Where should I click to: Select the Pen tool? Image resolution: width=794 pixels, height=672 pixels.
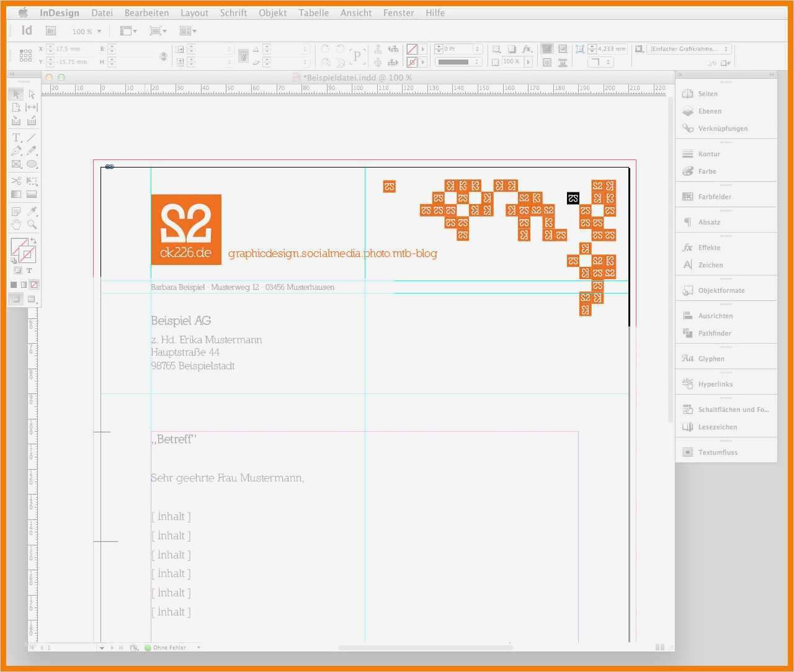point(16,151)
